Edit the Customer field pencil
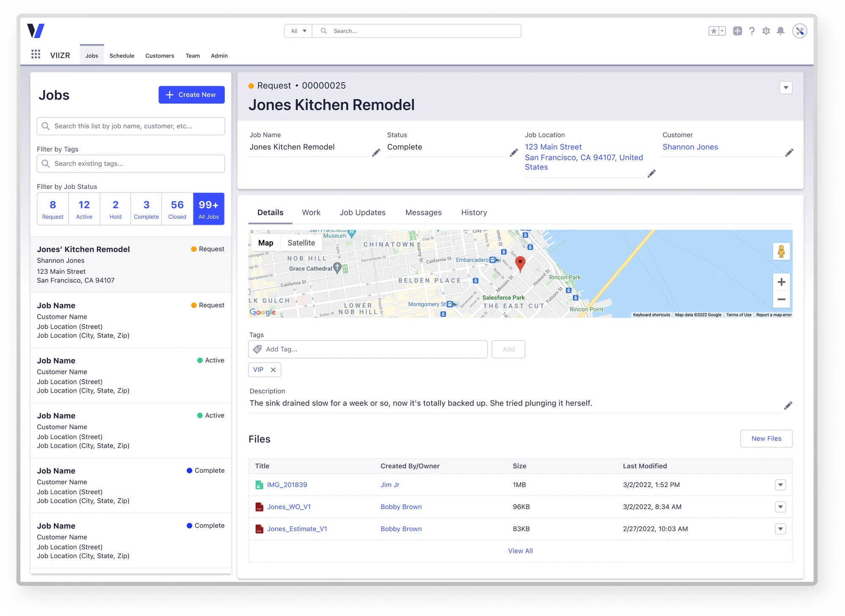The image size is (845, 616). pyautogui.click(x=789, y=153)
